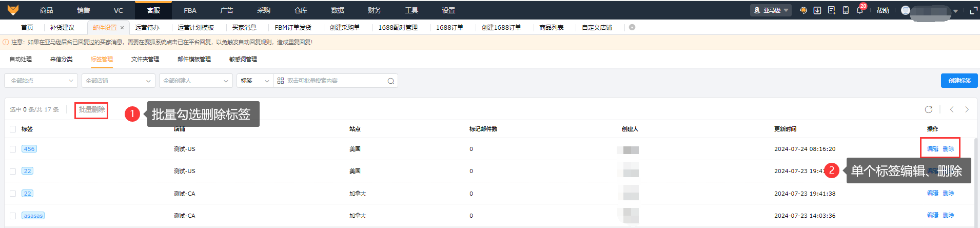Open the customer service headset icon
Image resolution: width=980 pixels, height=228 pixels.
click(803, 10)
